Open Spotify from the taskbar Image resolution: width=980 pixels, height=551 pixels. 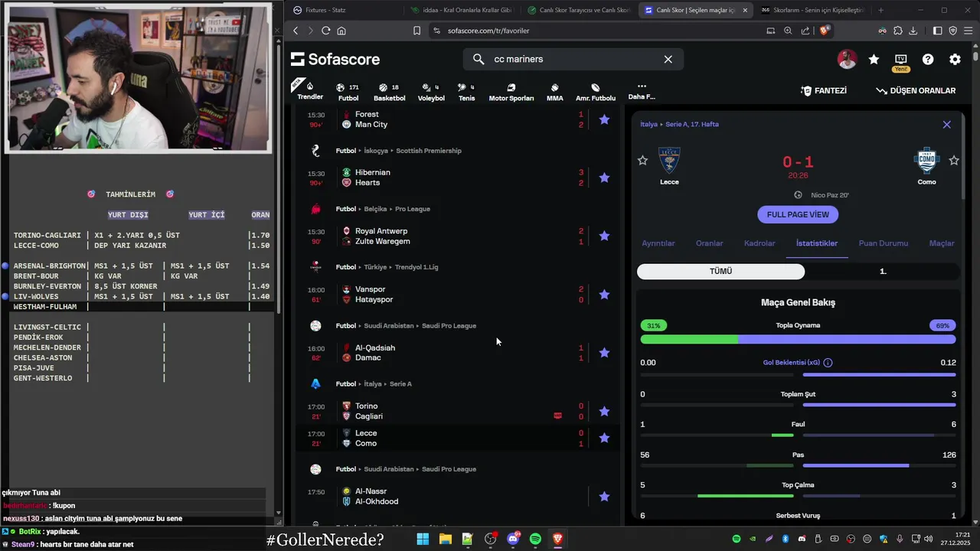tap(535, 540)
